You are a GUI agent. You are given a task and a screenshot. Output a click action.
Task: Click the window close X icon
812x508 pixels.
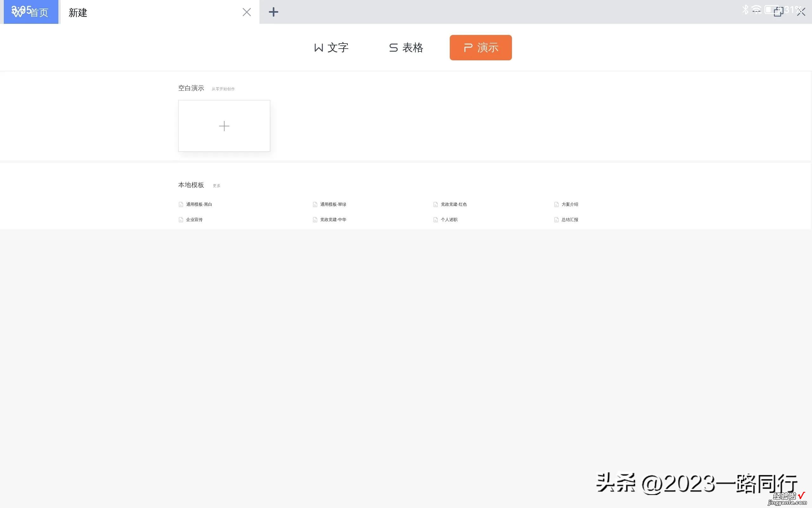coord(801,12)
